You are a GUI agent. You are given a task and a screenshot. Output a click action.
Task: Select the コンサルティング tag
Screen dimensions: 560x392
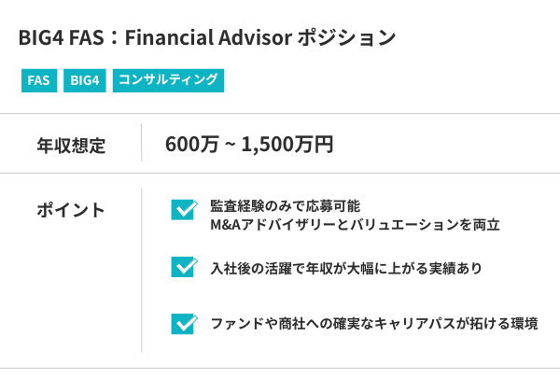(168, 80)
